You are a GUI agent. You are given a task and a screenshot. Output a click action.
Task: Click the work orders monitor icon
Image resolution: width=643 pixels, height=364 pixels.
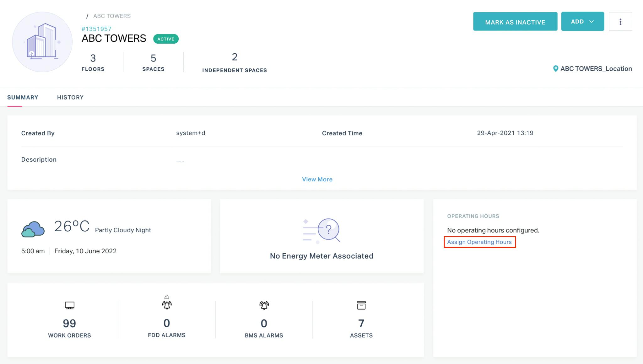(69, 305)
